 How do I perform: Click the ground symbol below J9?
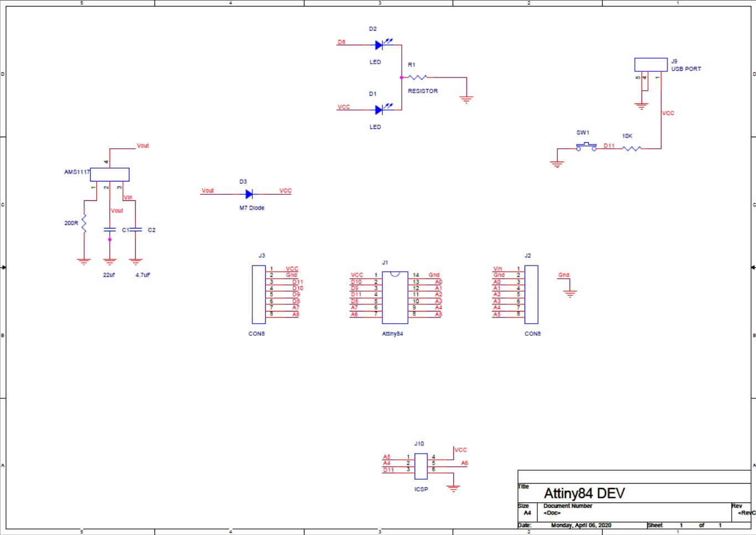pos(641,106)
